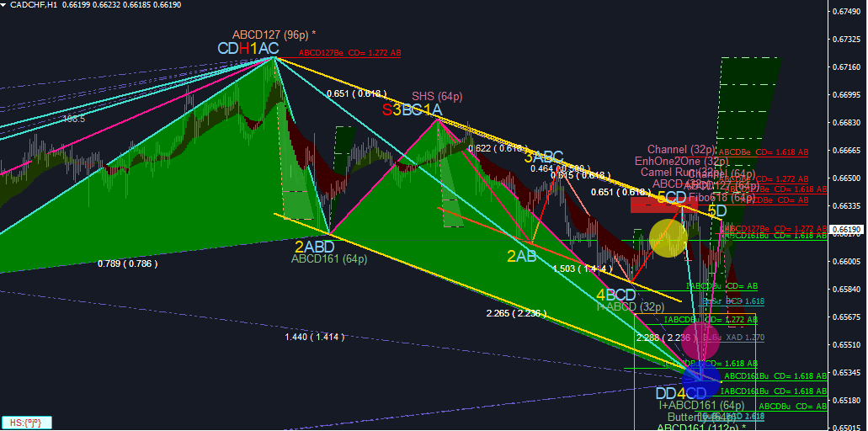Click the 0.65840 price axis label

tap(847, 289)
